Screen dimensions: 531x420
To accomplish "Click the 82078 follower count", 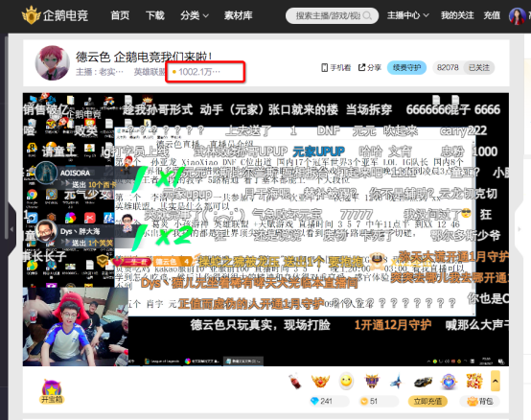I will coord(448,68).
